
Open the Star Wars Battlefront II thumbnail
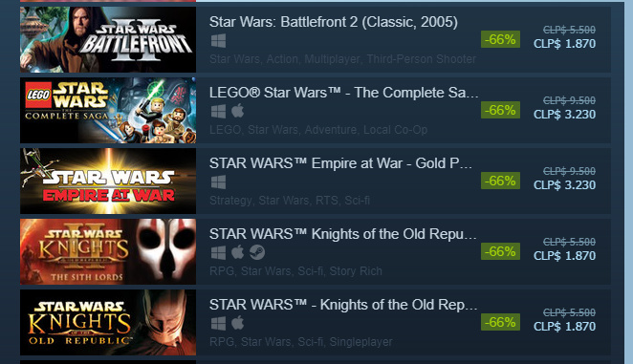pos(108,39)
